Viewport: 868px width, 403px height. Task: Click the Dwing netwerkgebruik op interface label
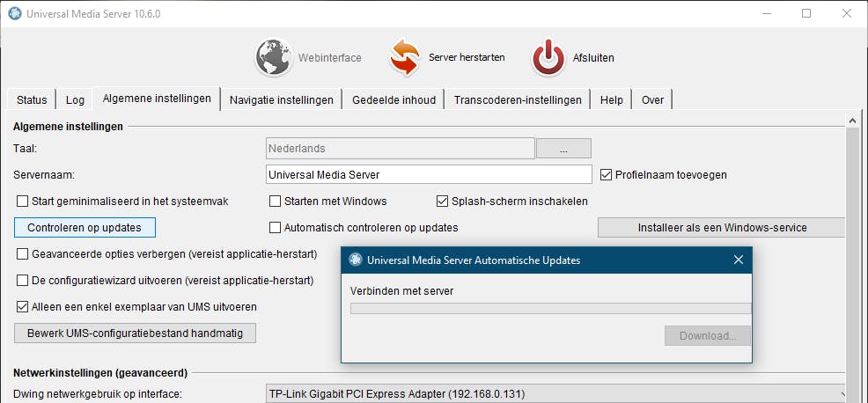click(98, 395)
